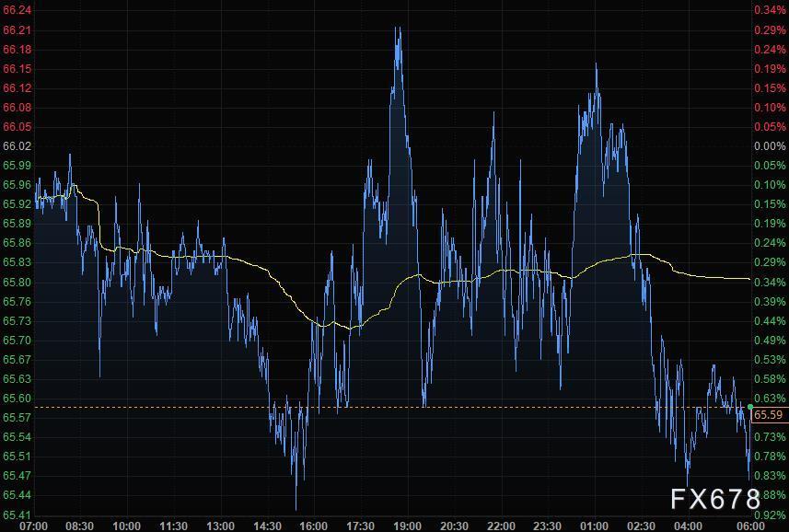Select the 66.21 price label
Viewport: 789px width, 532px height.
coord(17,30)
